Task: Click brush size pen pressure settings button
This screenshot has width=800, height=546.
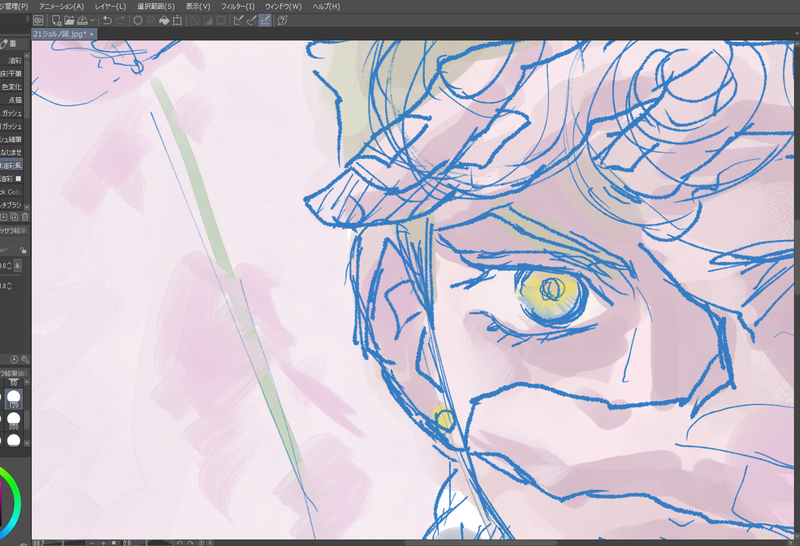Action: click(x=18, y=265)
